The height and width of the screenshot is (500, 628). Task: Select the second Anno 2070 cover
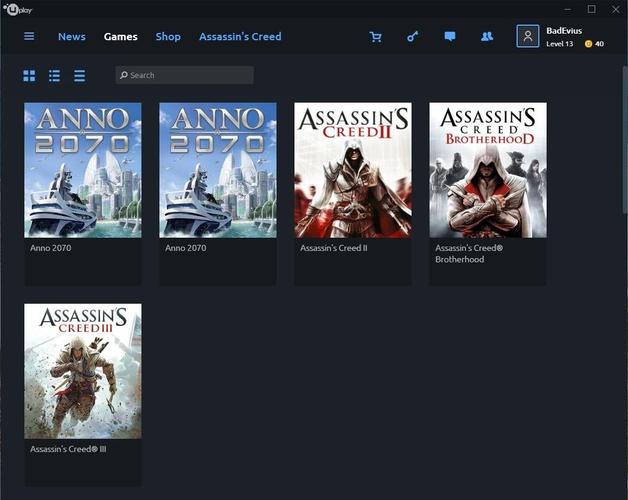coord(218,170)
